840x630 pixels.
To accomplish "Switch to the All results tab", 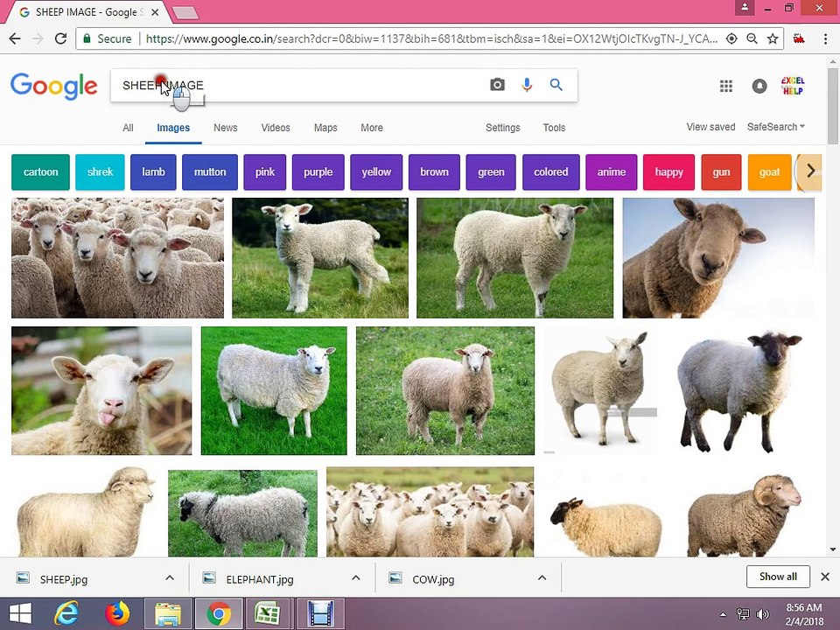I will pyautogui.click(x=128, y=128).
